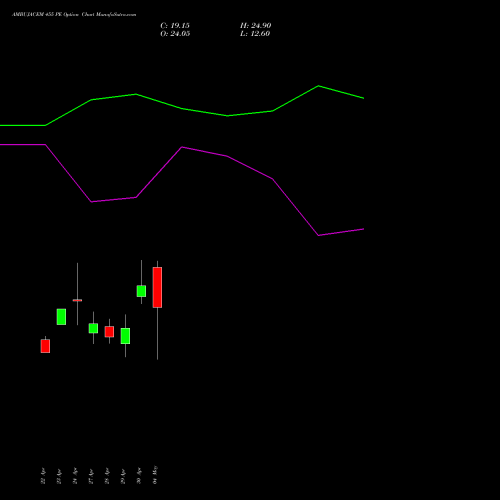The width and height of the screenshot is (500, 500).
Task: Select the 24 Apr doji candlestick
Action: (x=77, y=300)
